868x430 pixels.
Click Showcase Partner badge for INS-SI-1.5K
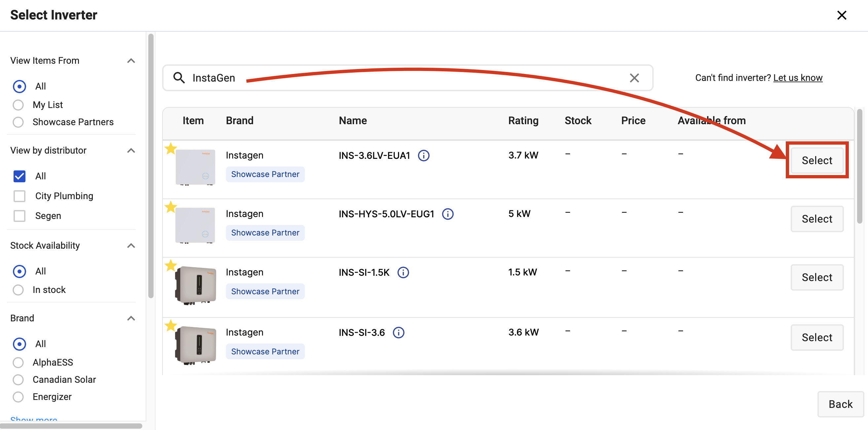click(x=265, y=291)
